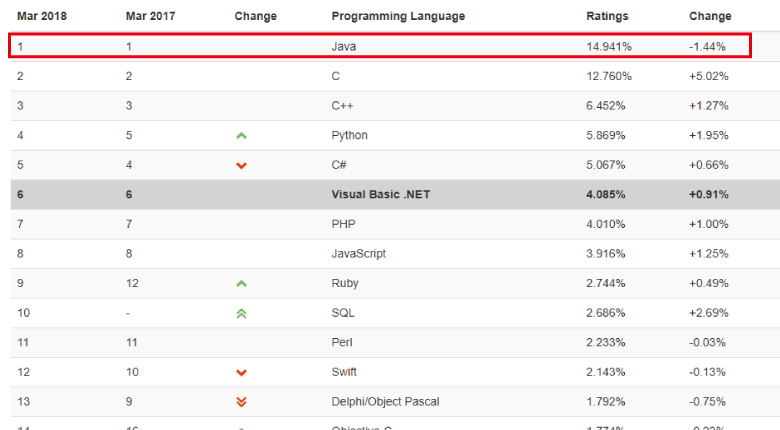Viewport: 780px width, 430px height.
Task: Click Mar 2017 rank 9 in Delphi row
Action: point(129,402)
